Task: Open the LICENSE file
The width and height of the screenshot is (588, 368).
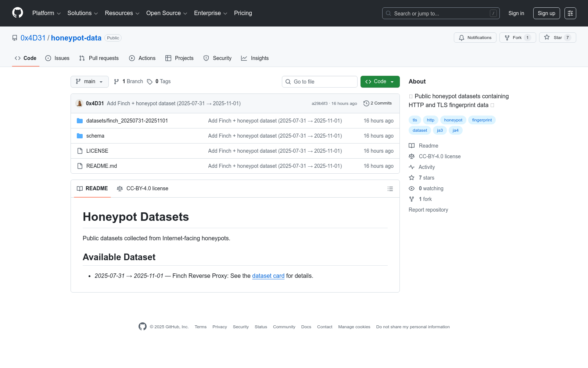Action: point(97,151)
